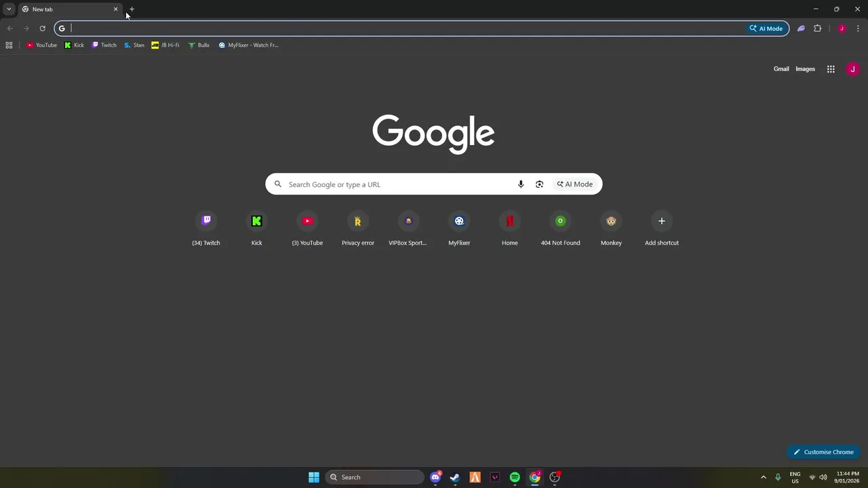Open the VIPBox Sport shortcut tile
868x488 pixels.
coord(408,229)
